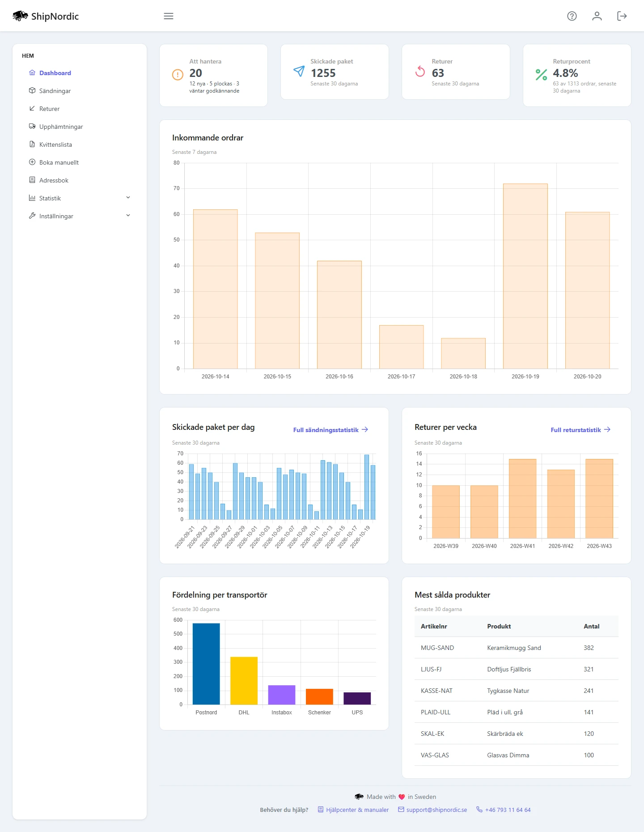Viewport: 644px width, 832px height.
Task: Open Sändningar page
Action: [55, 91]
